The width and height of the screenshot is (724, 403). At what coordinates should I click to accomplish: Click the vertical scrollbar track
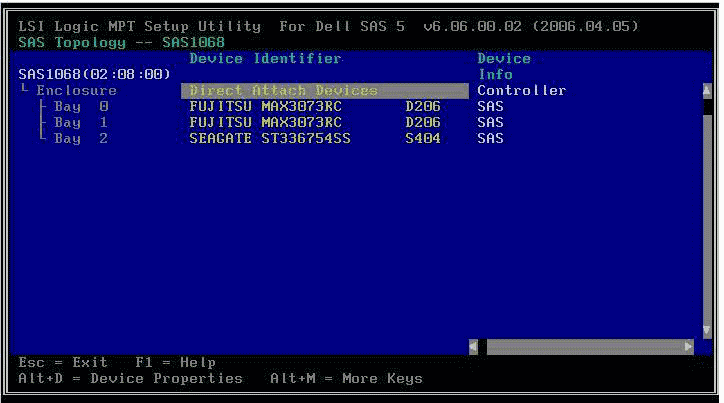click(707, 219)
